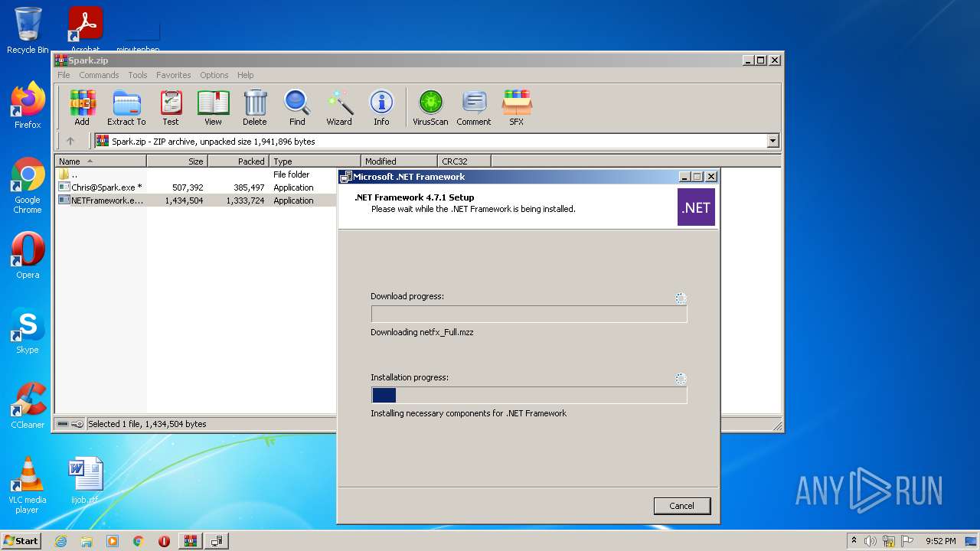
Task: Click the Start button
Action: pos(21,541)
